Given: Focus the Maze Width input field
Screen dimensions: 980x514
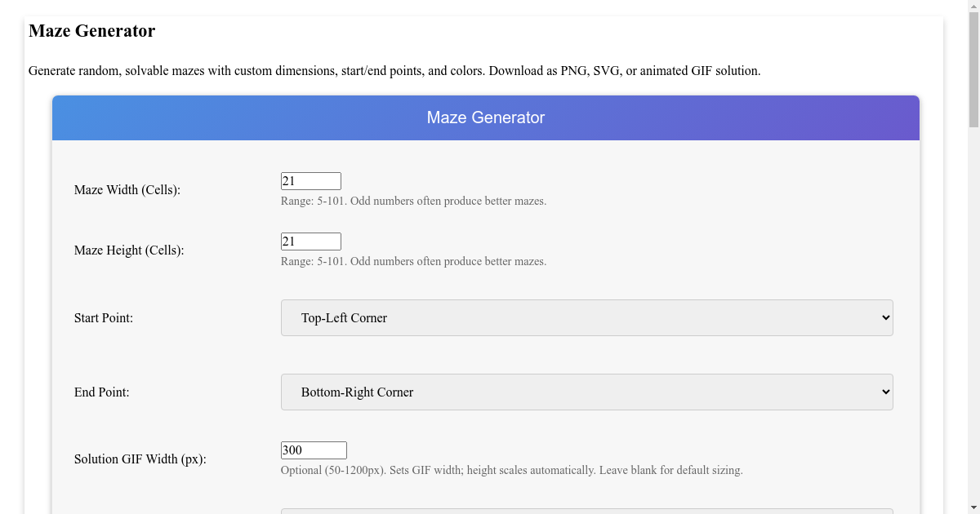Looking at the screenshot, I should click(310, 180).
